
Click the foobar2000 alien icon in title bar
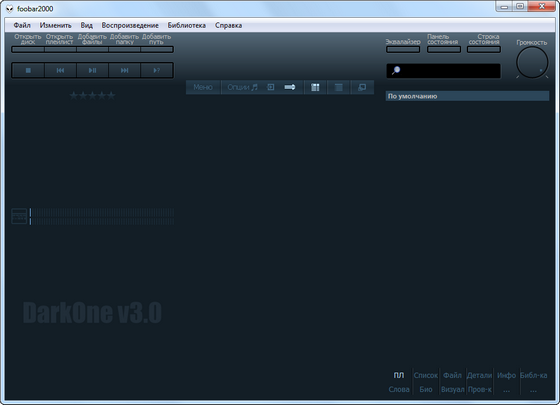coord(10,9)
